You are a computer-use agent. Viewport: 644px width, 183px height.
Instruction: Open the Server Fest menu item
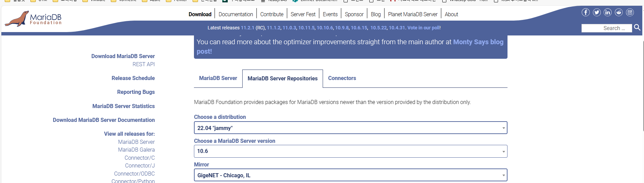point(303,14)
